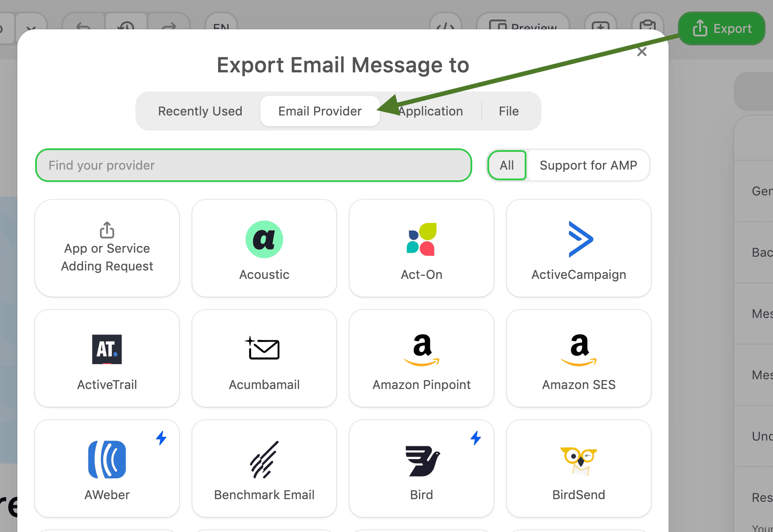Click the Export Email Message to heading
Screen dimensions: 773x532
pos(343,65)
